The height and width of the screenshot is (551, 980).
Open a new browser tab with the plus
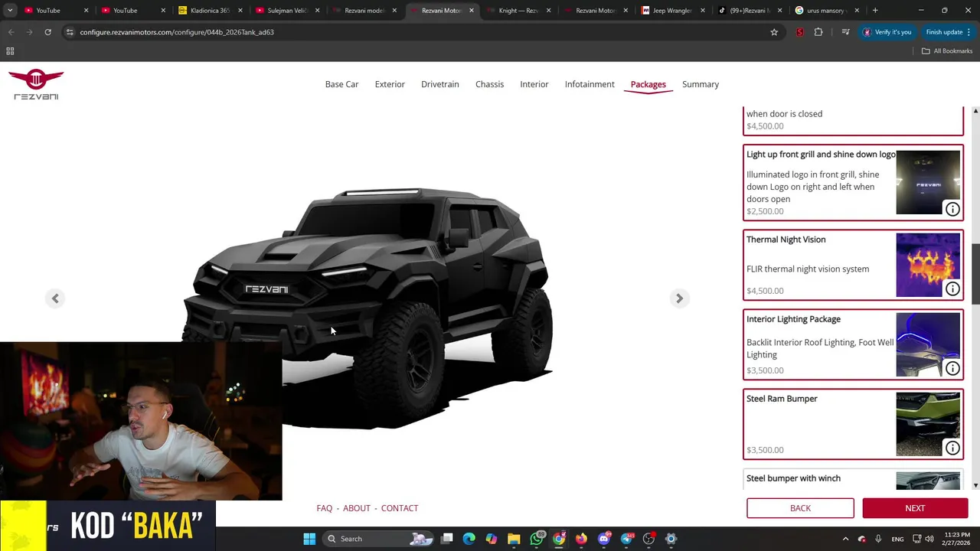[x=875, y=11]
